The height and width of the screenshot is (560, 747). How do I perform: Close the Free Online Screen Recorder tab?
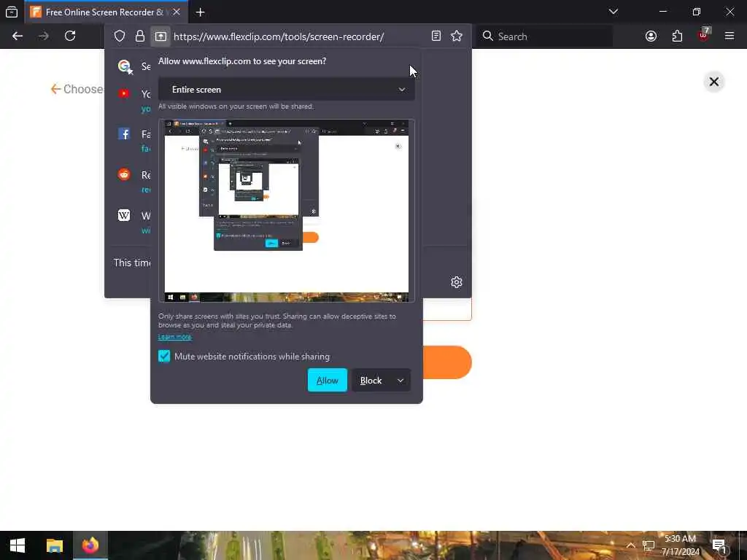177,12
